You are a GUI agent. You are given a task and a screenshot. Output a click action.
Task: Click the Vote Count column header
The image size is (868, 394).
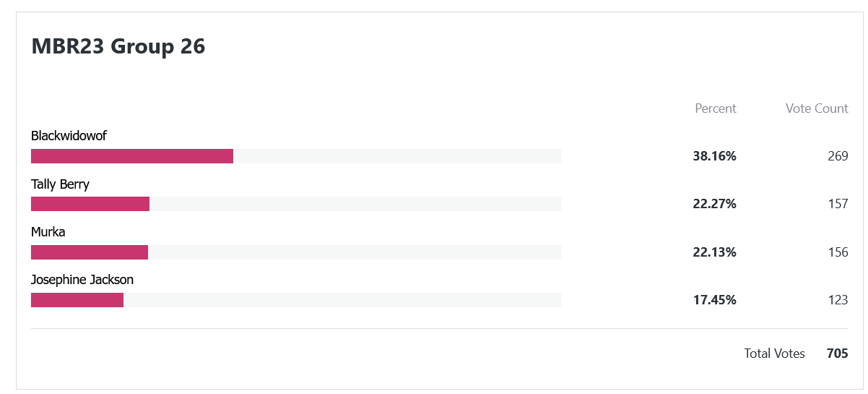[817, 108]
